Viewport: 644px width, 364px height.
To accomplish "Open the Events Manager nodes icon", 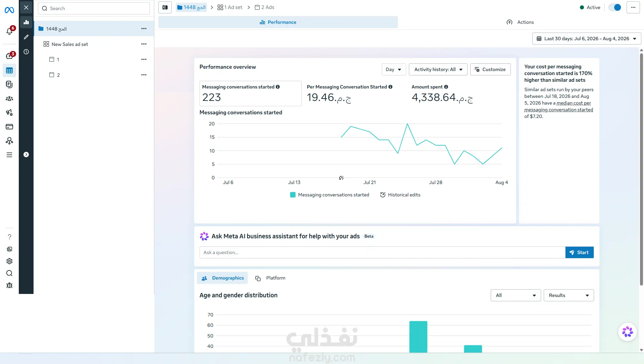I will (x=9, y=141).
